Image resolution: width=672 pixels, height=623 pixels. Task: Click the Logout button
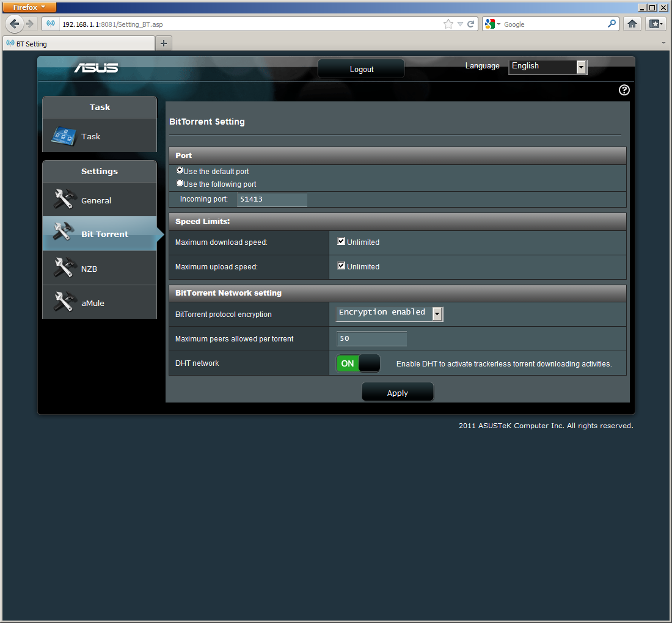click(361, 69)
